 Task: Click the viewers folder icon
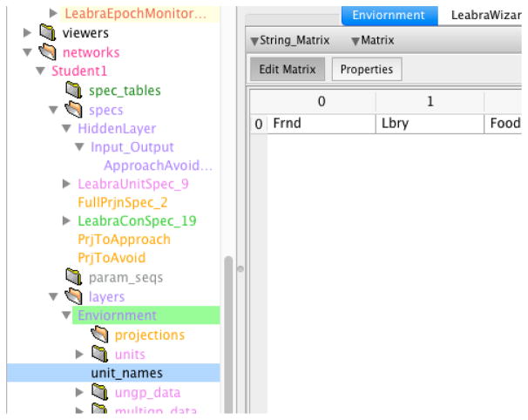[49, 33]
